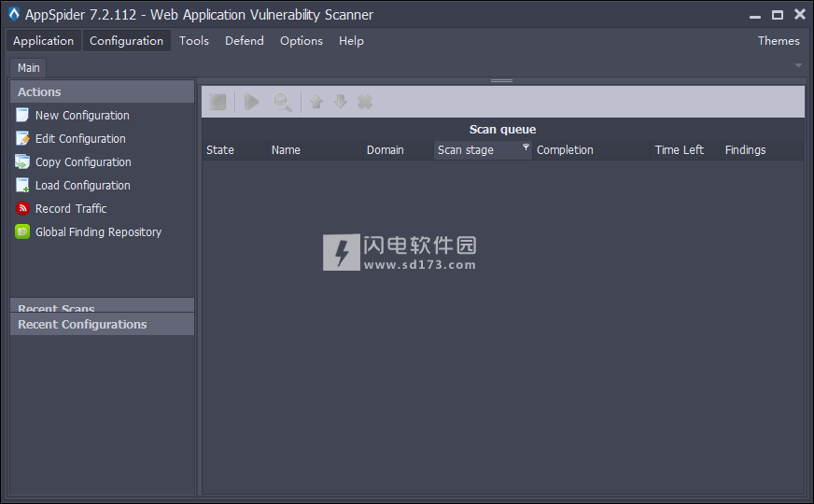Click the Record Traffic link

tap(71, 209)
